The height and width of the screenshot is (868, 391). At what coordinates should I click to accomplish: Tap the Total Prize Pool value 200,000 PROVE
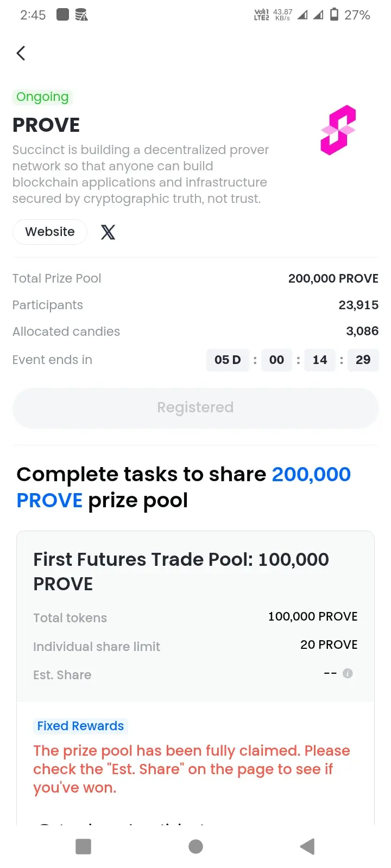333,278
